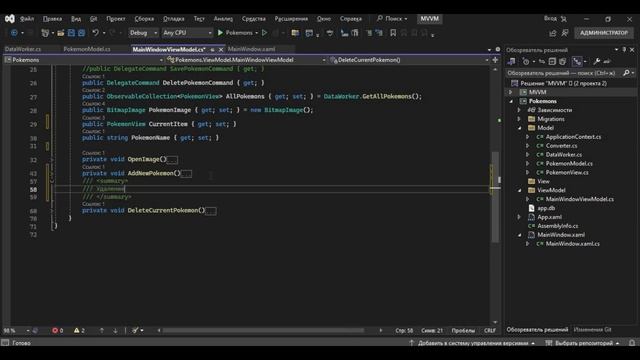Click the horizontal scrollbar in editor

click(263, 330)
